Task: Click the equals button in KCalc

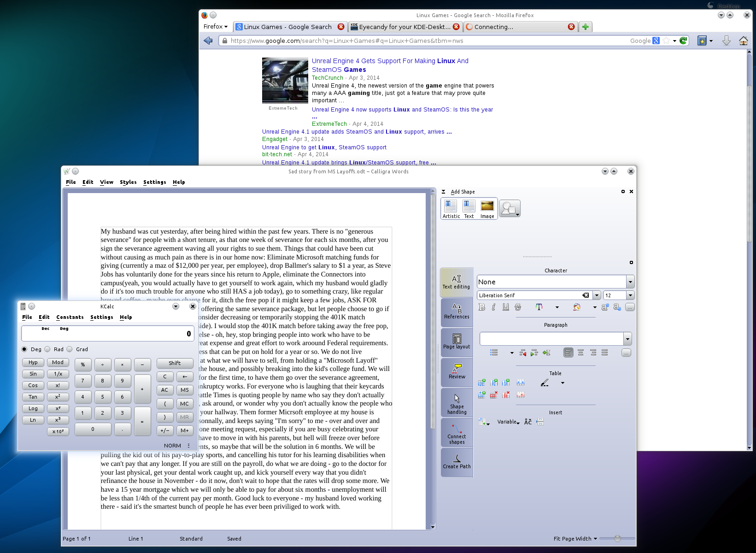Action: tap(142, 421)
